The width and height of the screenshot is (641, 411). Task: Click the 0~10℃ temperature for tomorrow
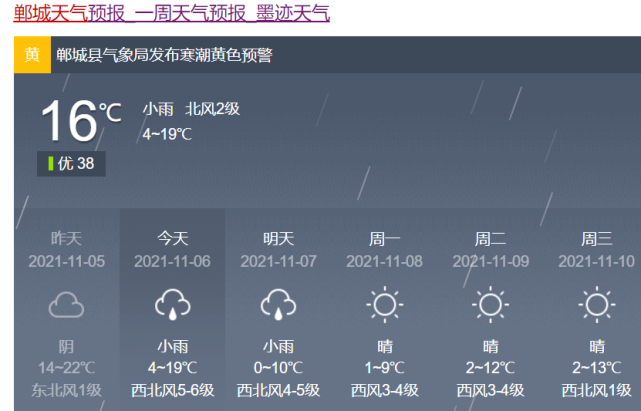(x=278, y=368)
